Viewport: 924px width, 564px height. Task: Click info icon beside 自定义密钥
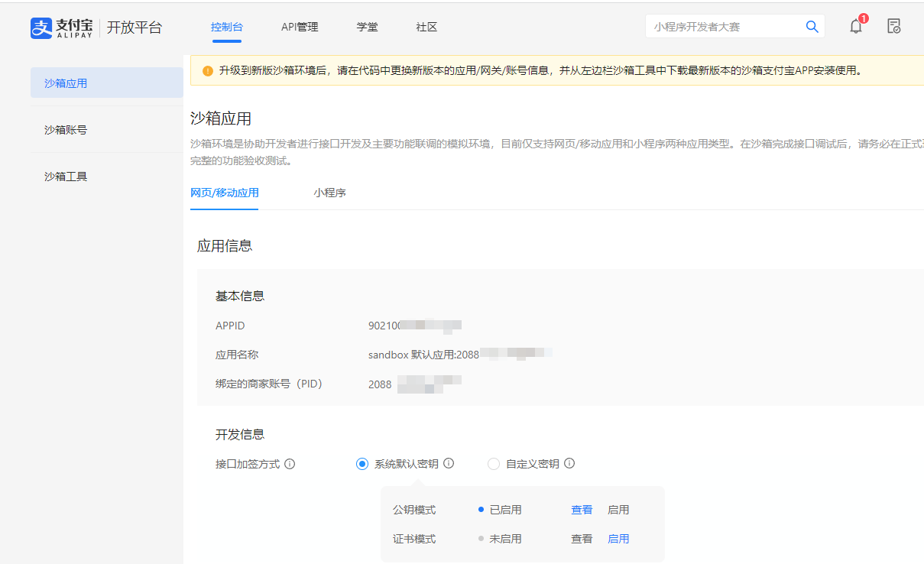point(569,463)
